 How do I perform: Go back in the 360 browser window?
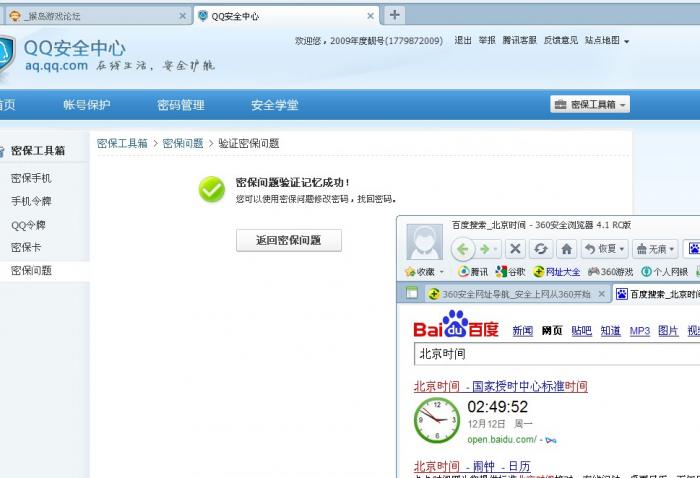[463, 249]
